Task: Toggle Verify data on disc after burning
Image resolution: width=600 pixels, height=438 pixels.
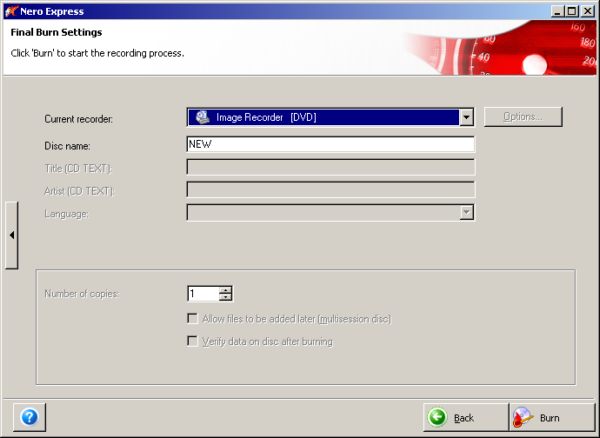Action: 192,341
